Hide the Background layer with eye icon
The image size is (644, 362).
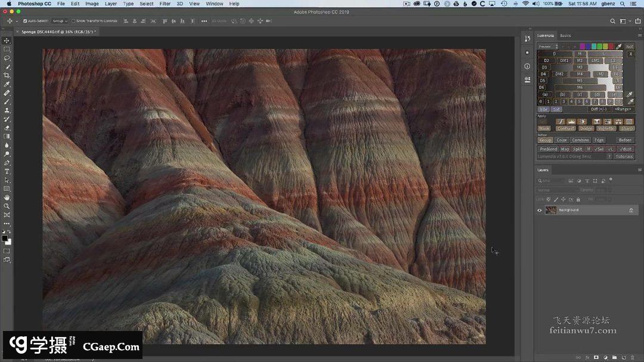[540, 210]
